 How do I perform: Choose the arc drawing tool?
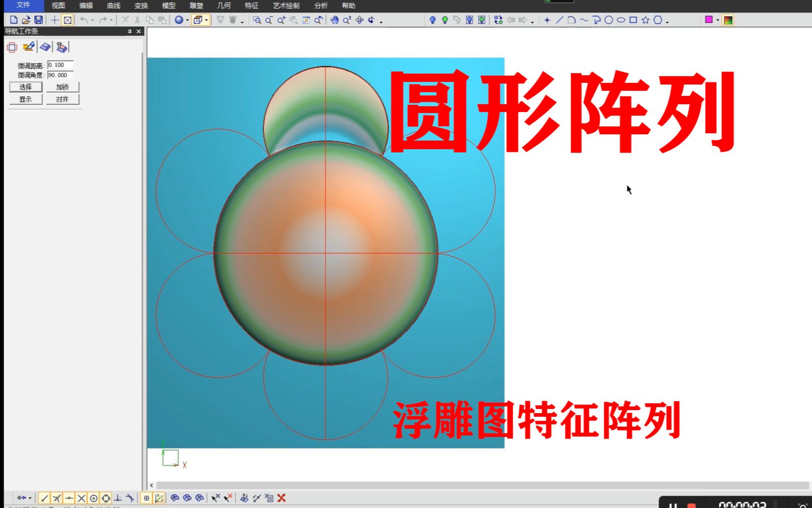pyautogui.click(x=572, y=20)
